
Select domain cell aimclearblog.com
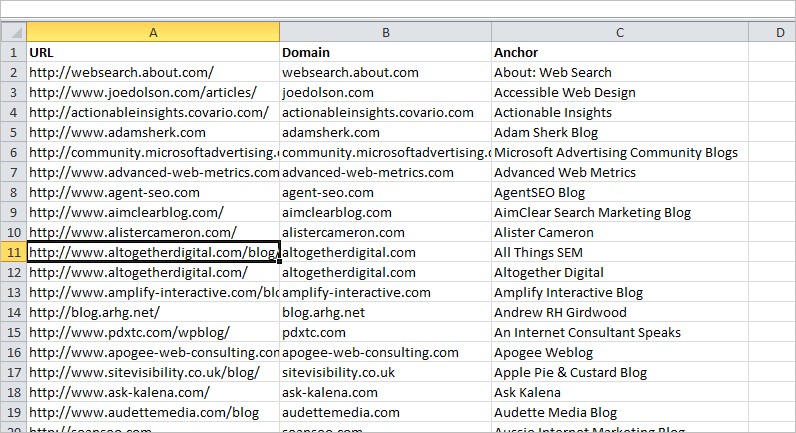click(385, 212)
